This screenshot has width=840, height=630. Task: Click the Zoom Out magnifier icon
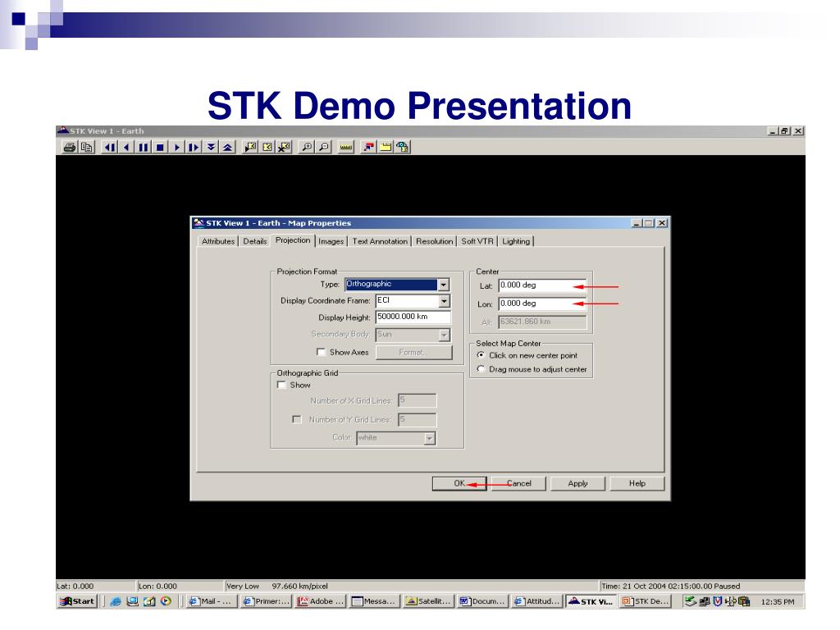323,147
